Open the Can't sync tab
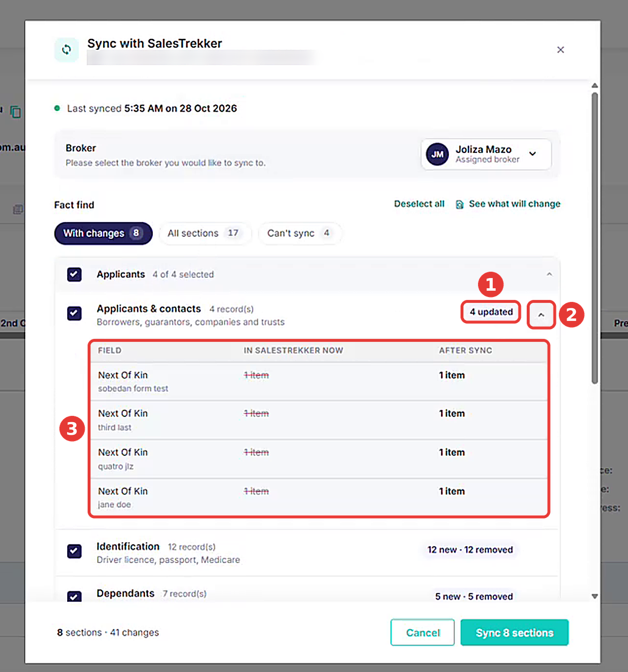Viewport: 628px width, 672px height. click(299, 233)
